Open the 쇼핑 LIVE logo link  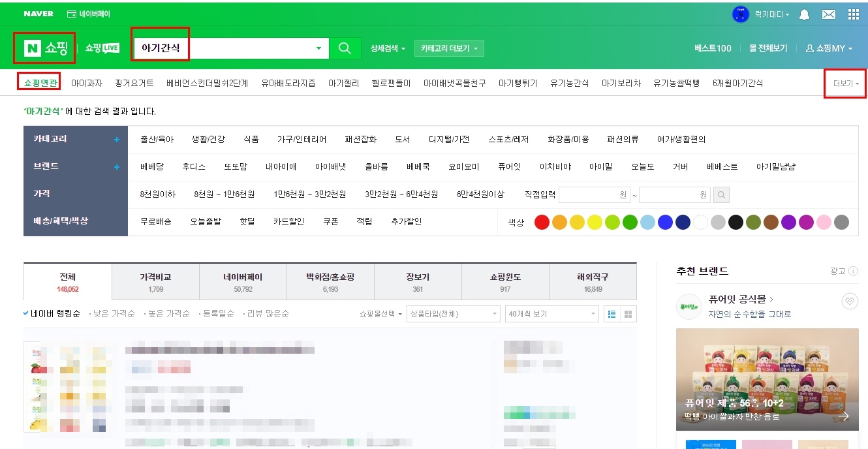(102, 48)
